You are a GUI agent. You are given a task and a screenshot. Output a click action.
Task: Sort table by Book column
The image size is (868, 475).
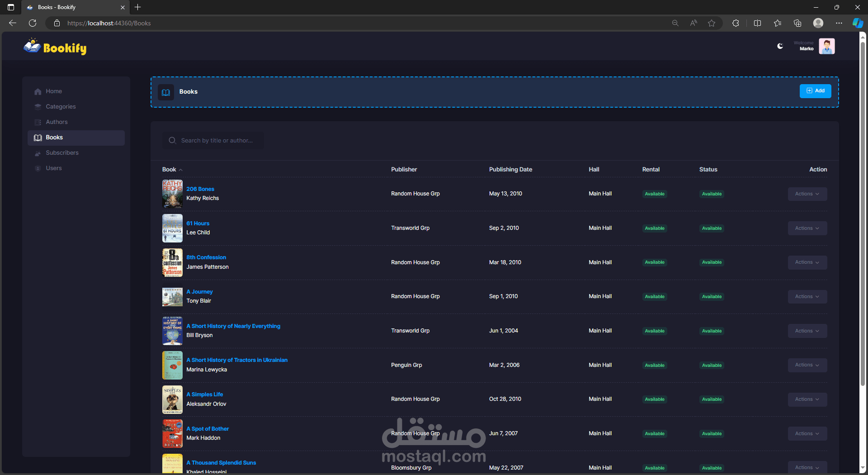(x=172, y=170)
